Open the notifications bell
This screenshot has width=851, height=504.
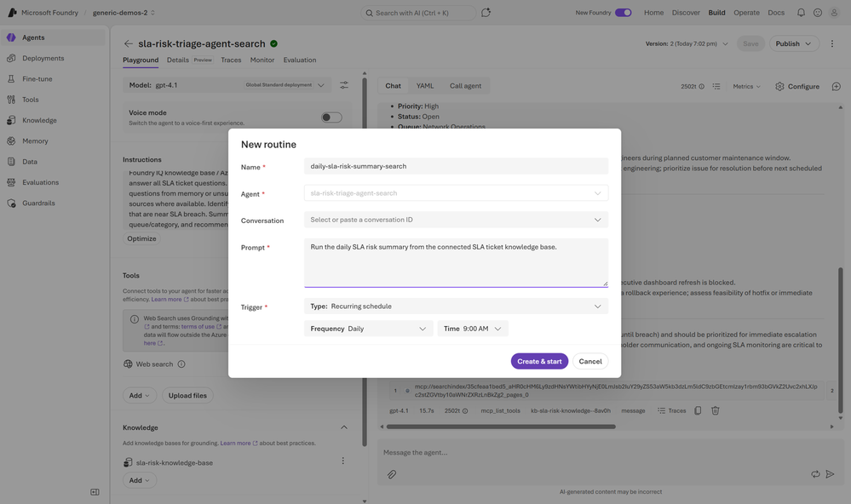point(801,13)
